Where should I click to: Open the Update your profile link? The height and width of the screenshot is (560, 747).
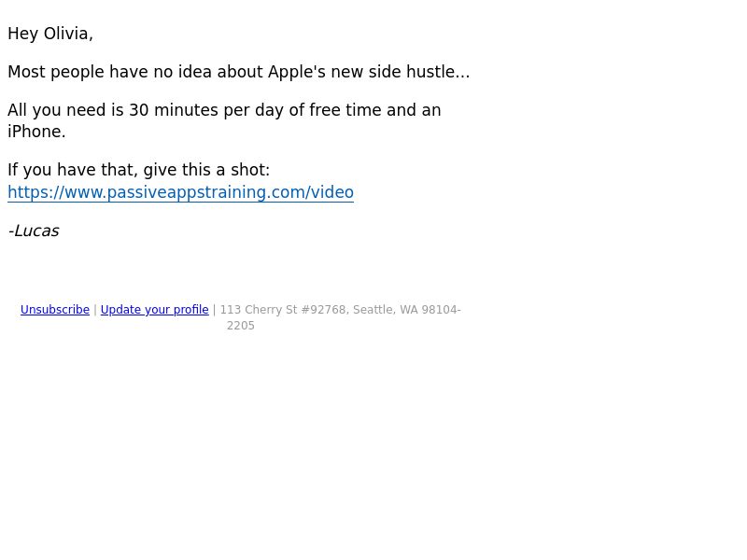click(154, 310)
